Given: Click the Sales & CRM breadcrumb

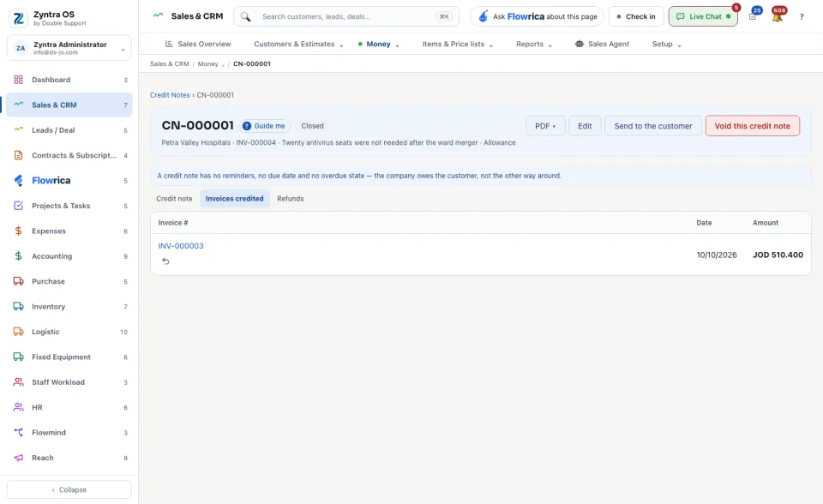Looking at the screenshot, I should tap(169, 63).
